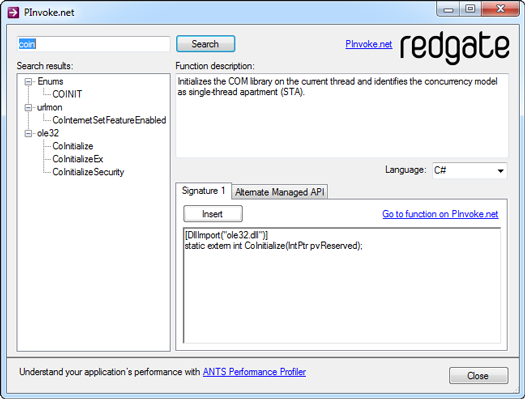Click the Close button at the bottom
The height and width of the screenshot is (399, 525).
click(x=478, y=376)
